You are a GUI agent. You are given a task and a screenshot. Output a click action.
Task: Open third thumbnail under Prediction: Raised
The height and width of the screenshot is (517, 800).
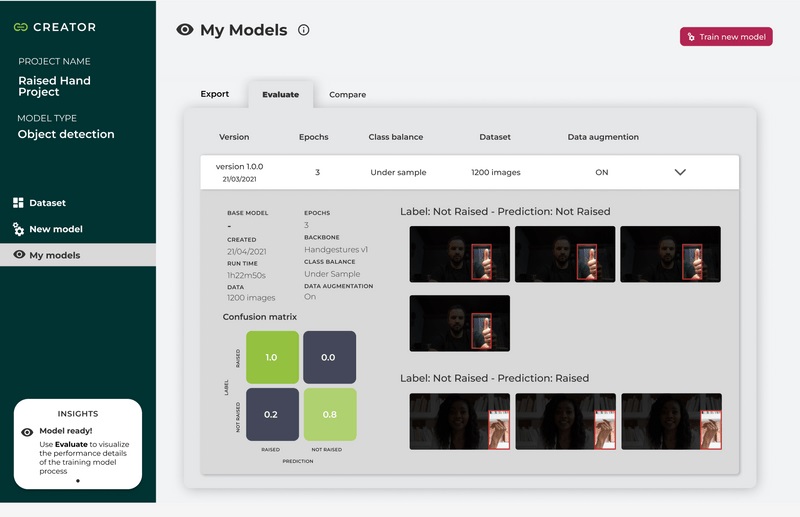click(671, 422)
